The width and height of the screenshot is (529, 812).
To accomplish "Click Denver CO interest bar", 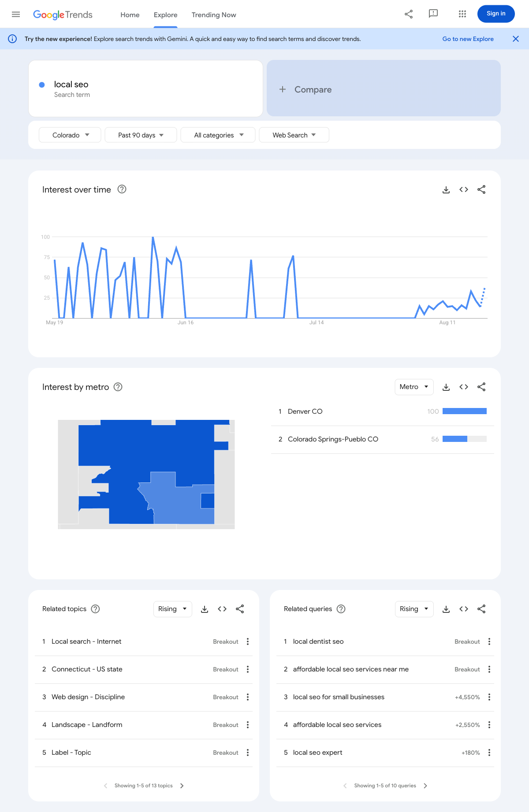I will coord(465,411).
